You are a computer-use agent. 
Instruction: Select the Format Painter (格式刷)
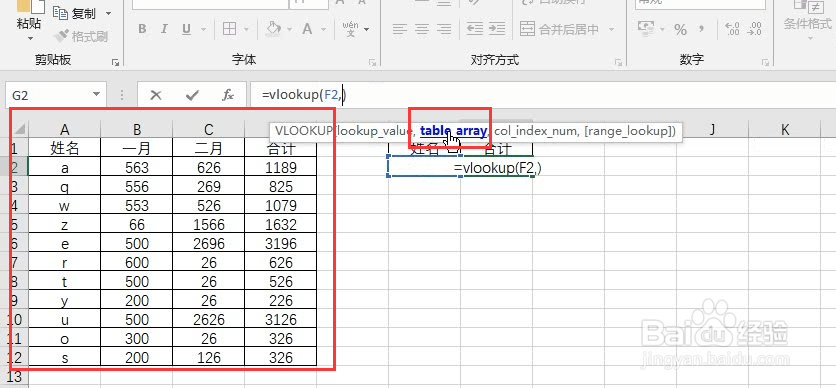click(x=82, y=36)
